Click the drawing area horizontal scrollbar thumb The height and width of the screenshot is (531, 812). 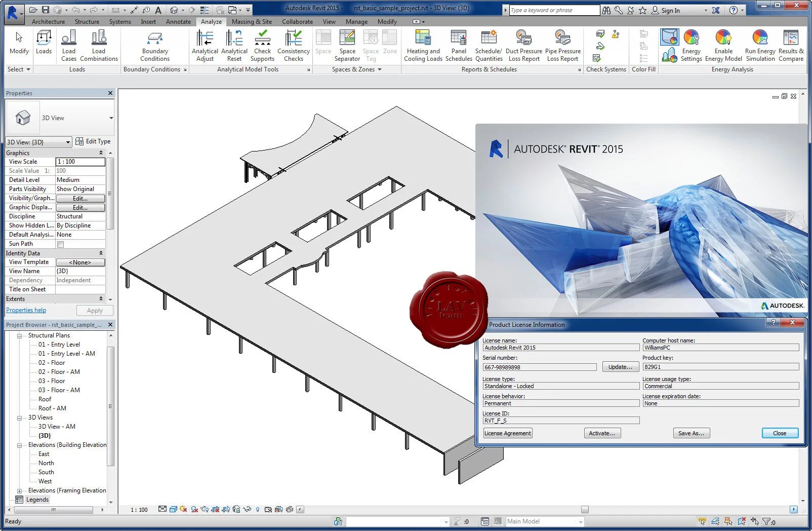pyautogui.click(x=585, y=509)
